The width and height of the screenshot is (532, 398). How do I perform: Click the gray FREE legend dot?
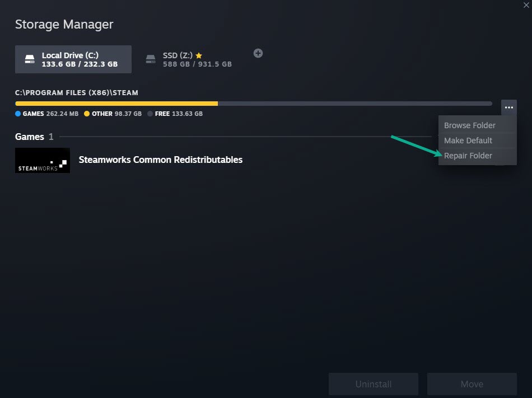[150, 114]
